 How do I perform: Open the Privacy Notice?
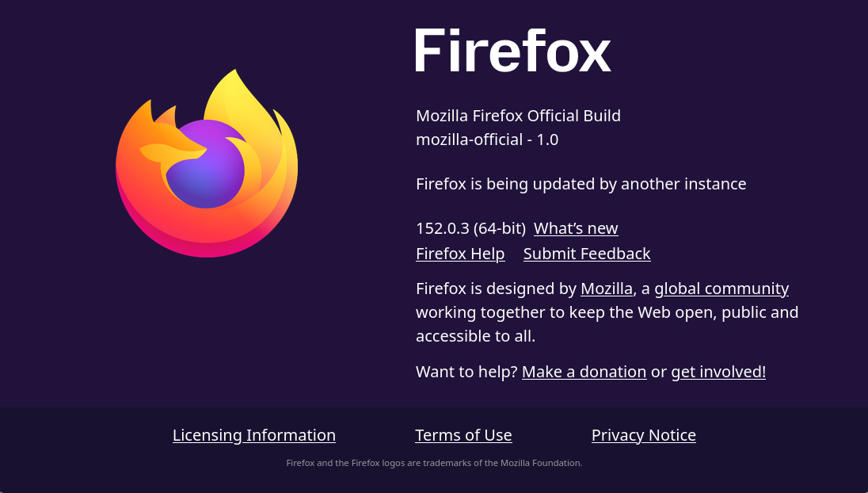pyautogui.click(x=644, y=435)
